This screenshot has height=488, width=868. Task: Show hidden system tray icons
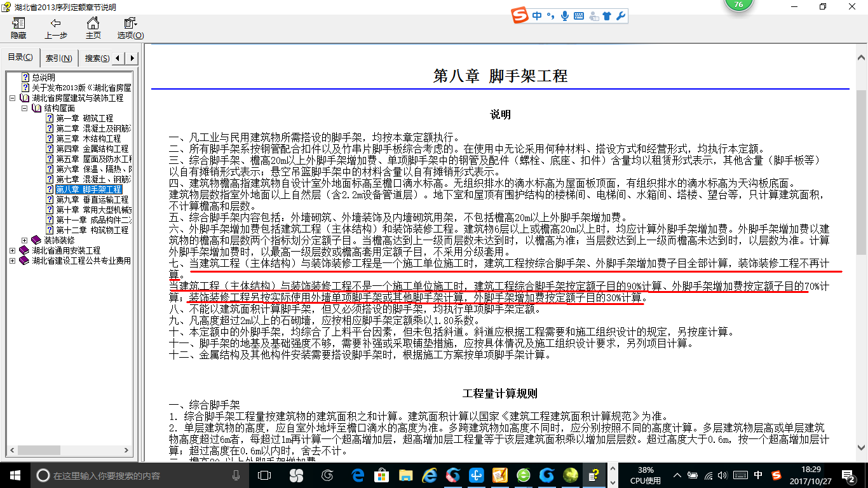pyautogui.click(x=678, y=475)
